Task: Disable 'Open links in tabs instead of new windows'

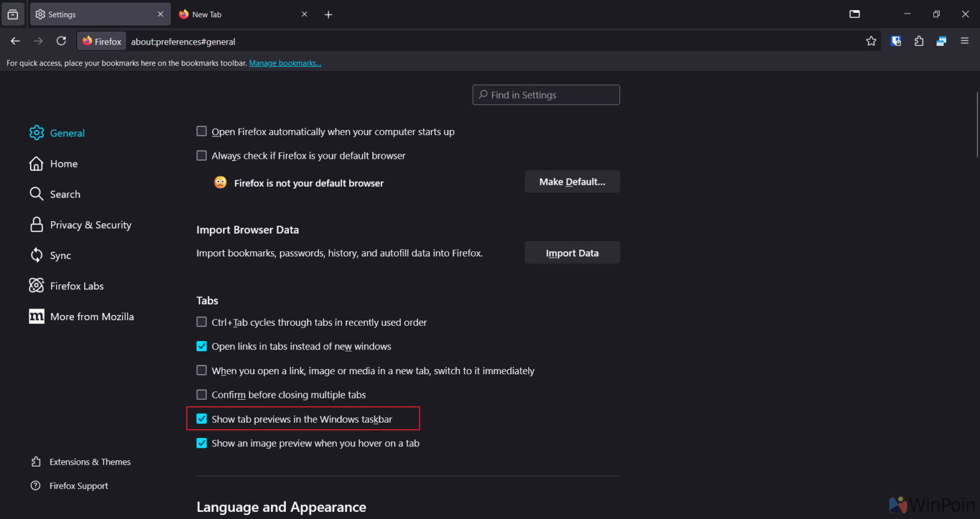Action: click(202, 346)
